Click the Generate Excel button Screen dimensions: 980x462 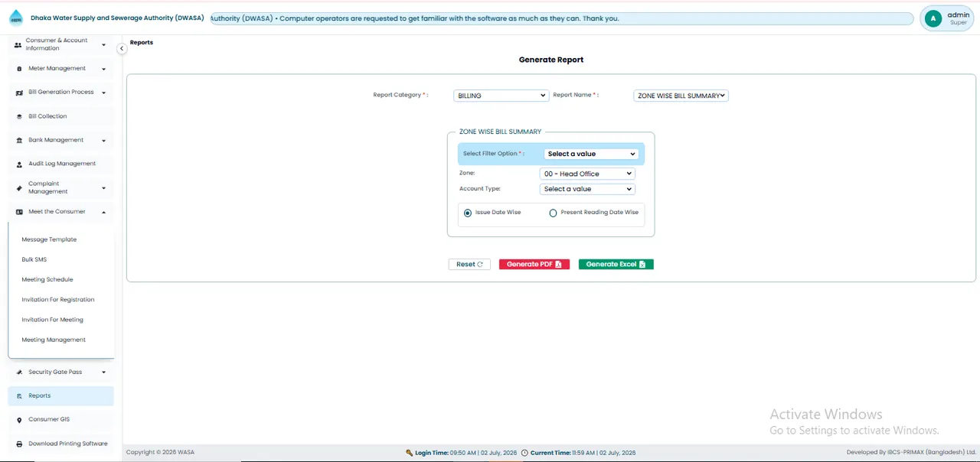coord(616,265)
